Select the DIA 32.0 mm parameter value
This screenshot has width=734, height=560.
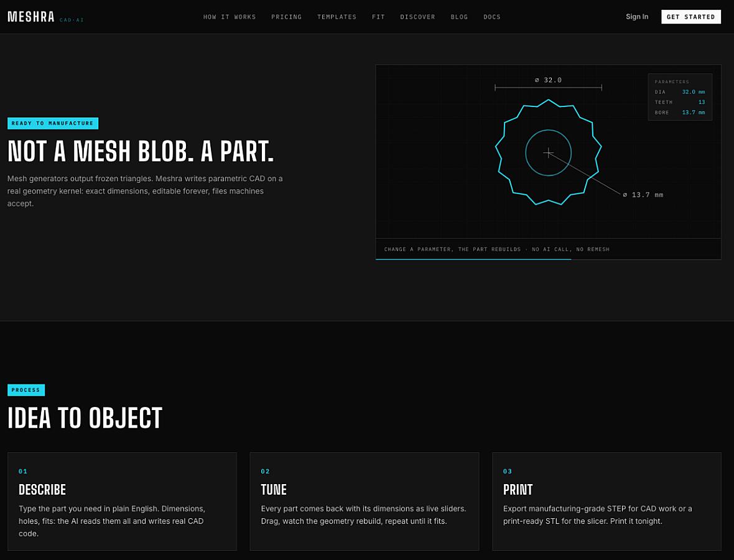[x=694, y=91]
